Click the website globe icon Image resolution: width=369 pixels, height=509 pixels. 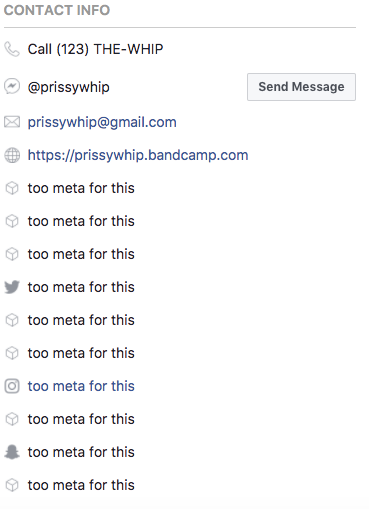12,155
